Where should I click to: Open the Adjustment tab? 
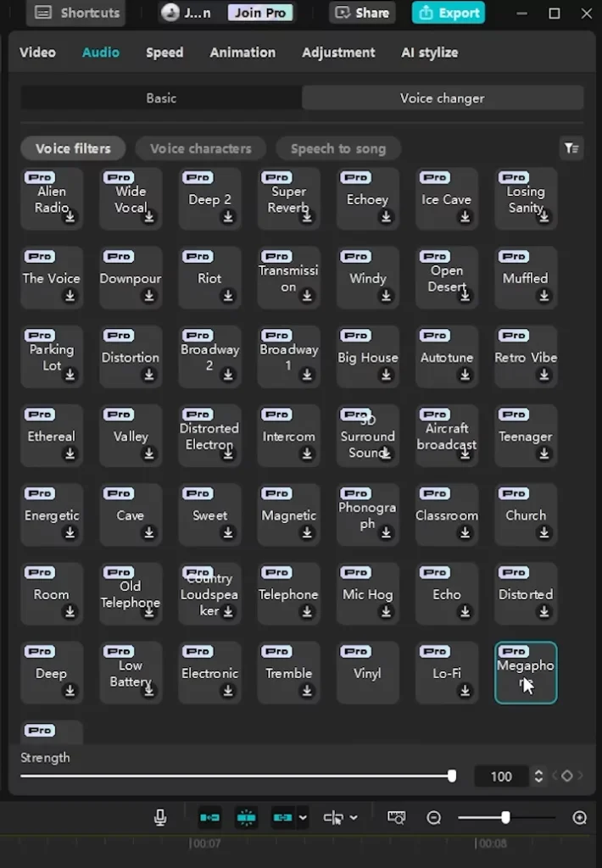[338, 53]
